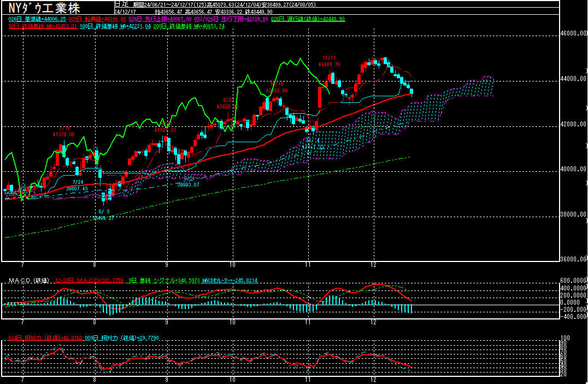
Task: Click the -400.000 MACD axis label
Action: point(573,316)
